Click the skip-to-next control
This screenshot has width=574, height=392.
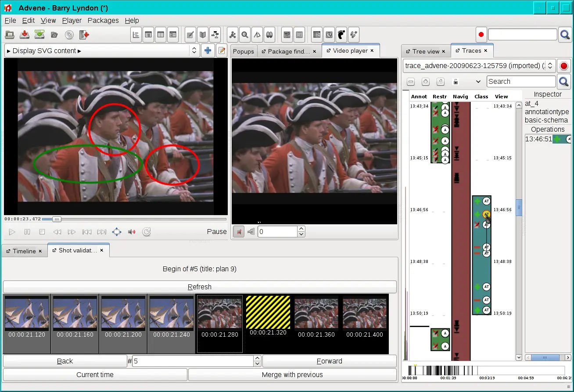[x=102, y=232]
